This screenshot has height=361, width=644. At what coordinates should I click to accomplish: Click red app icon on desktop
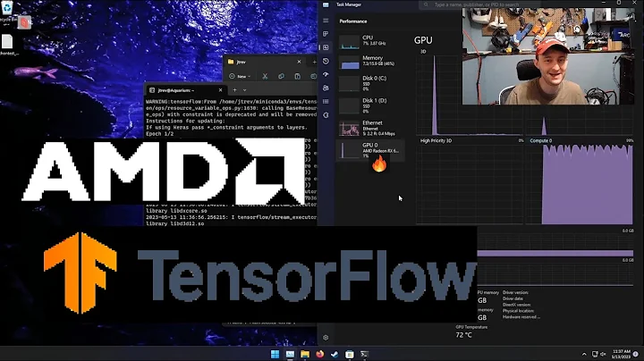pyautogui.click(x=24, y=22)
